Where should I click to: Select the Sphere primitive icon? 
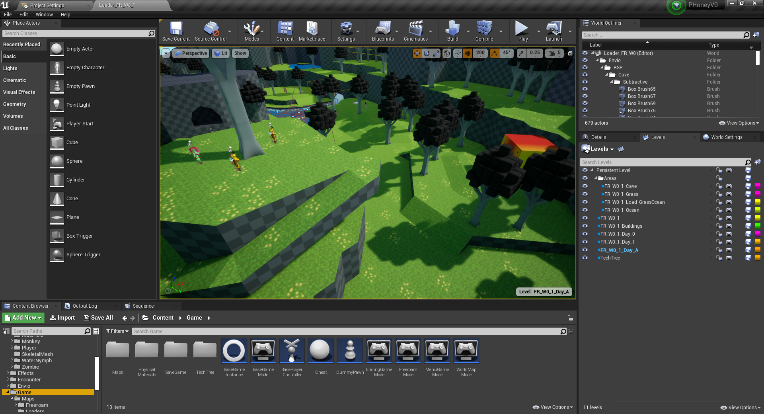click(57, 161)
